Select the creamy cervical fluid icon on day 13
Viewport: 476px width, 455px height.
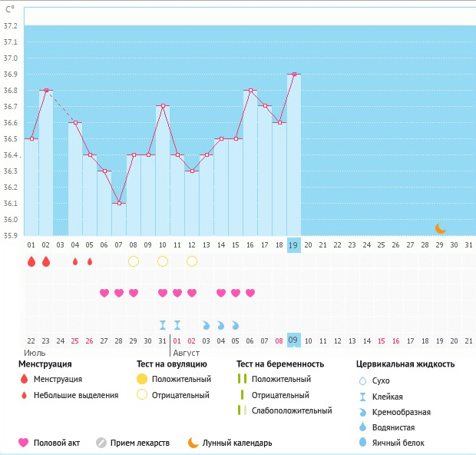pyautogui.click(x=207, y=324)
